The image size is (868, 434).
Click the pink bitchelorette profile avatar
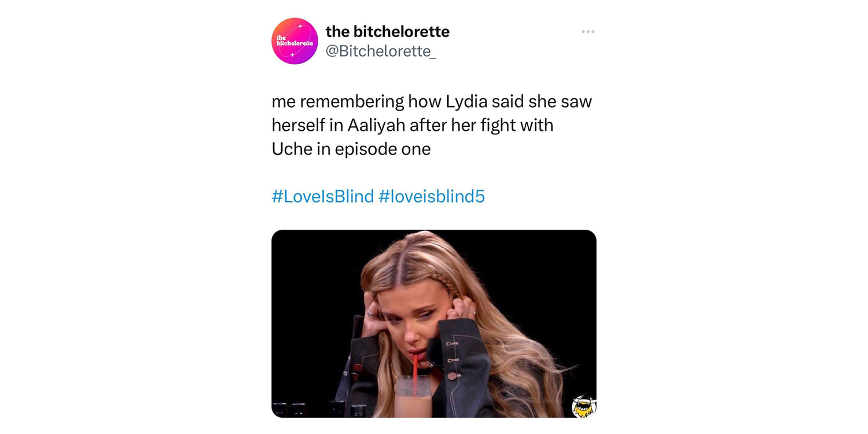pos(295,41)
